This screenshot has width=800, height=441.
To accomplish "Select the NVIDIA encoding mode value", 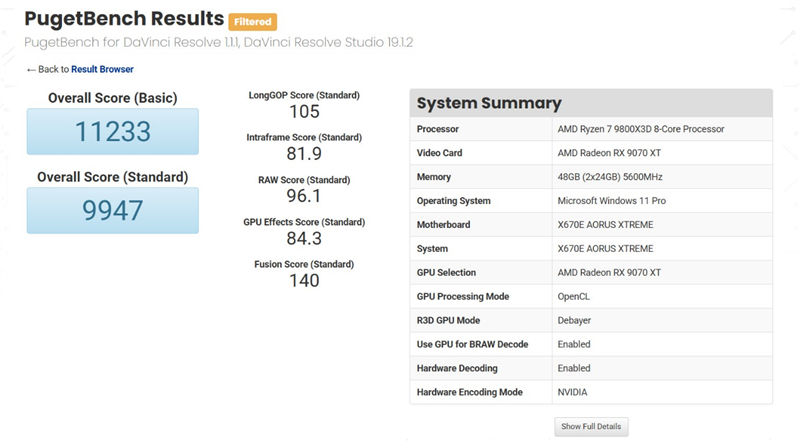I will click(x=572, y=393).
